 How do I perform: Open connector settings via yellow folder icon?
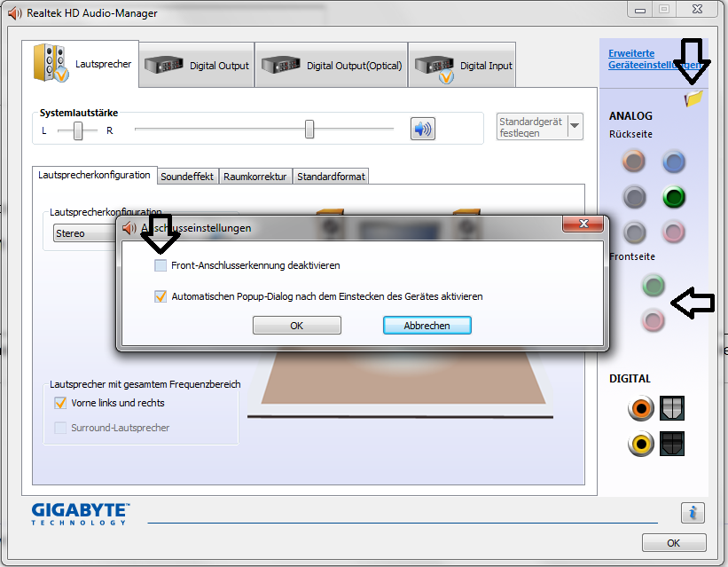(x=693, y=98)
